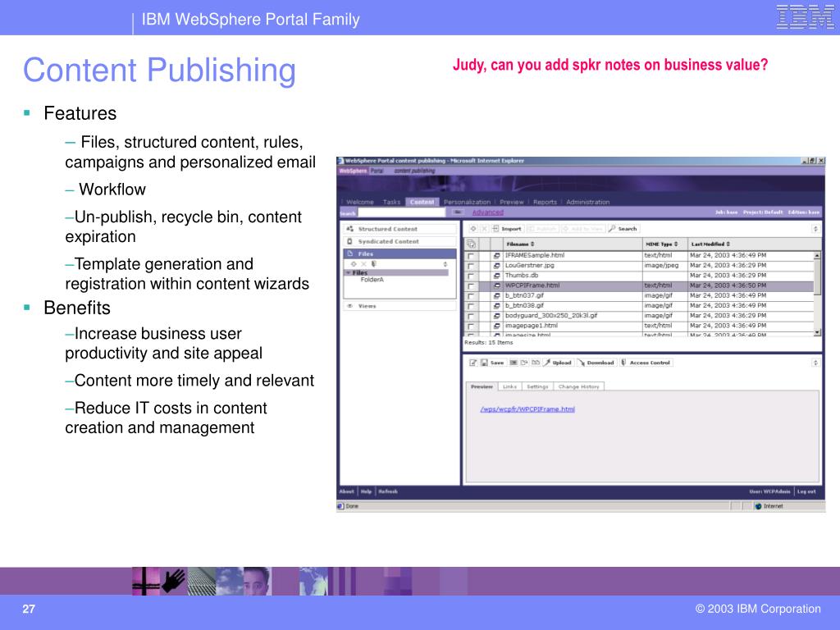Click the file icon next to bodyguard_300x250_20k3l.gif
The image size is (840, 630).
(x=496, y=316)
